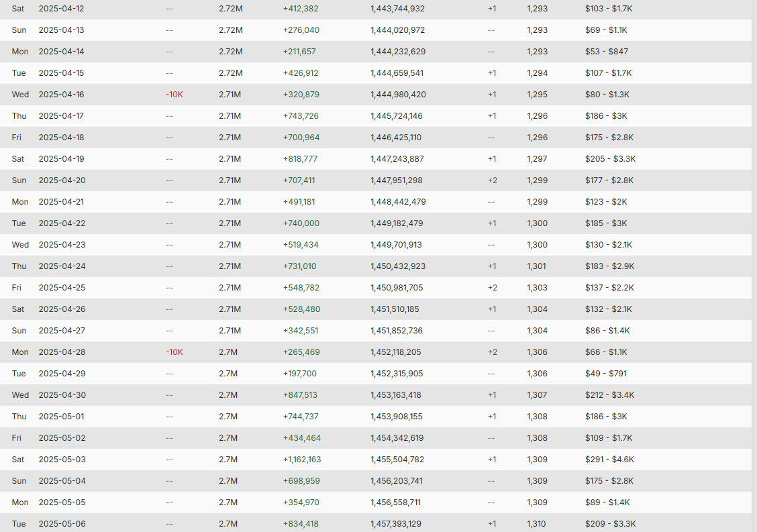
Task: Select the earnings range $123 - $2K
Action: [x=606, y=202]
